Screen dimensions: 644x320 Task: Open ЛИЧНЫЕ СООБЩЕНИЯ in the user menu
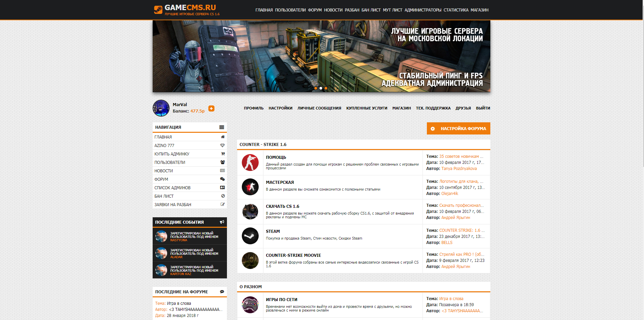319,108
